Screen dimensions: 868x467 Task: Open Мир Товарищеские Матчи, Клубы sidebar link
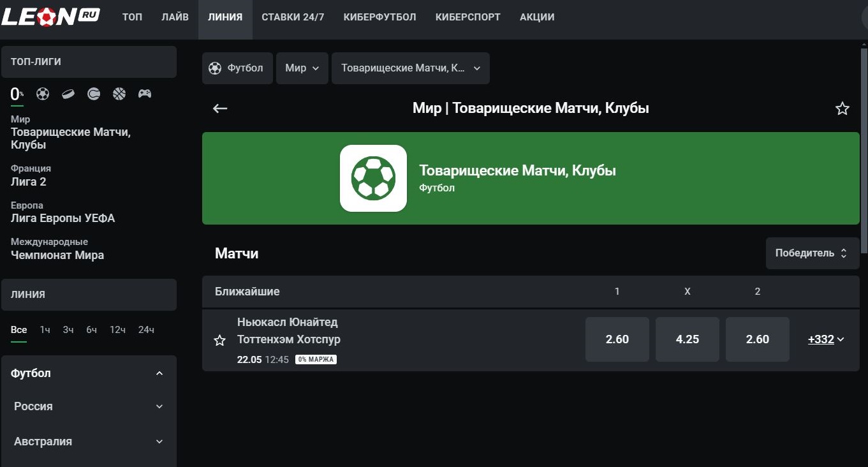point(71,133)
